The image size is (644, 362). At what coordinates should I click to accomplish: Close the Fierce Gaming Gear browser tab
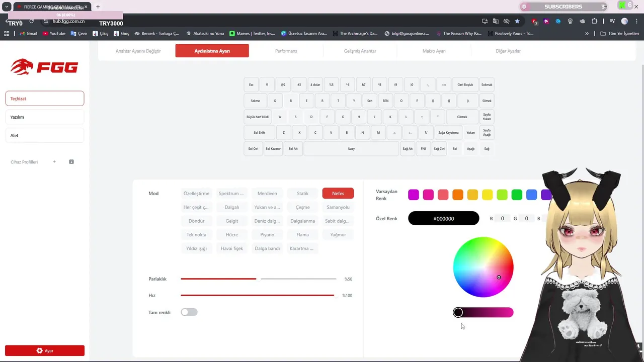86,7
